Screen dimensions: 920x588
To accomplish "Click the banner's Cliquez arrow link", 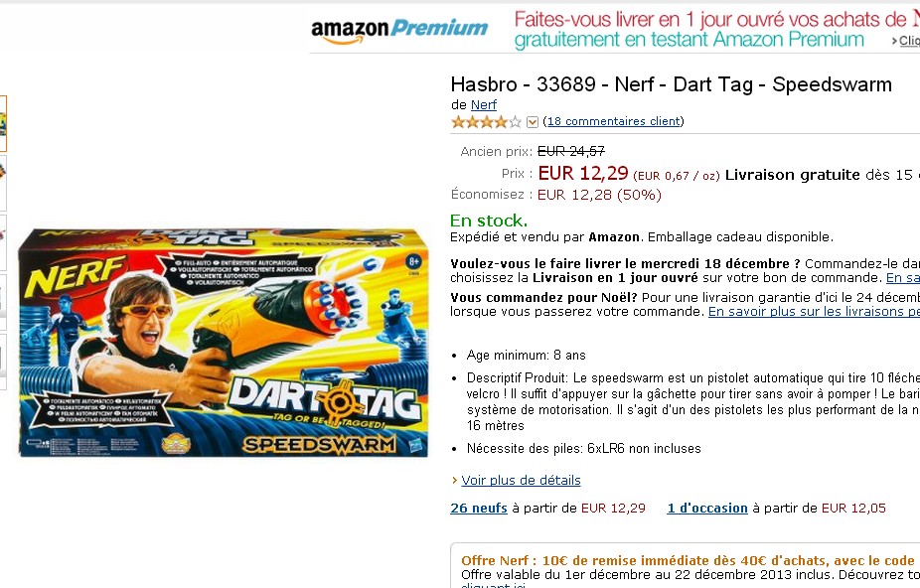I will click(906, 41).
